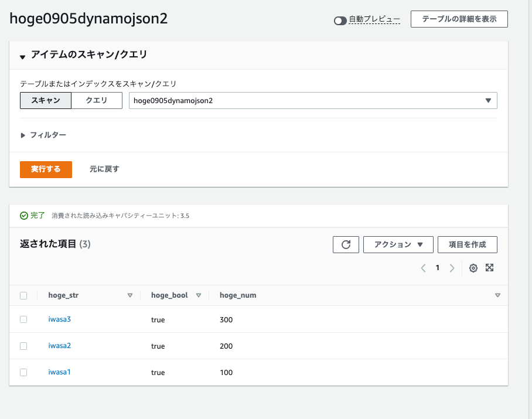
Task: Select the スキャン tab
Action: pyautogui.click(x=45, y=100)
